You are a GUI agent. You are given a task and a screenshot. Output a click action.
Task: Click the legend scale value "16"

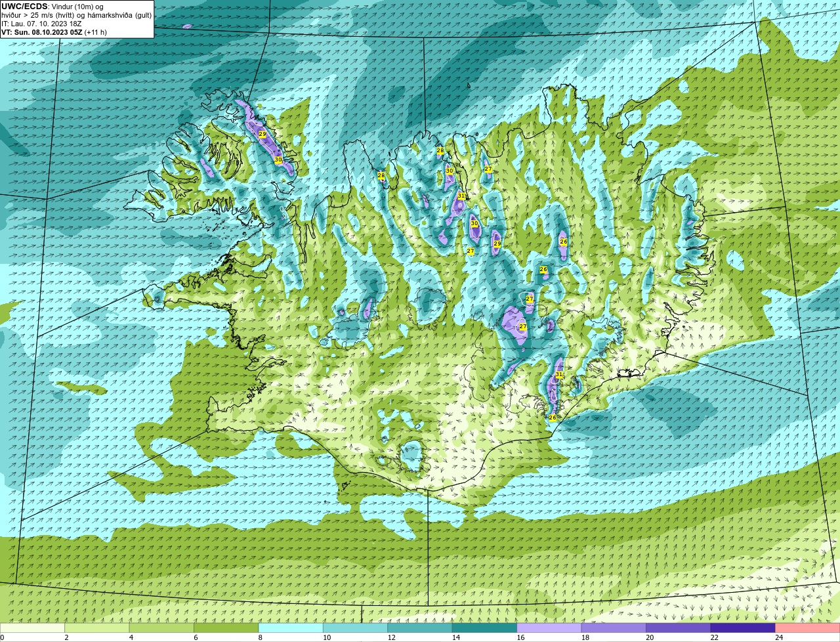click(521, 637)
